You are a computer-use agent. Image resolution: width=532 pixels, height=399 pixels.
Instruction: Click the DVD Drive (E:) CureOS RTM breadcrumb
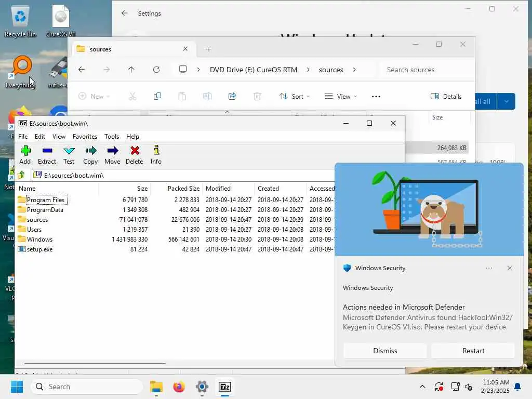pyautogui.click(x=254, y=70)
